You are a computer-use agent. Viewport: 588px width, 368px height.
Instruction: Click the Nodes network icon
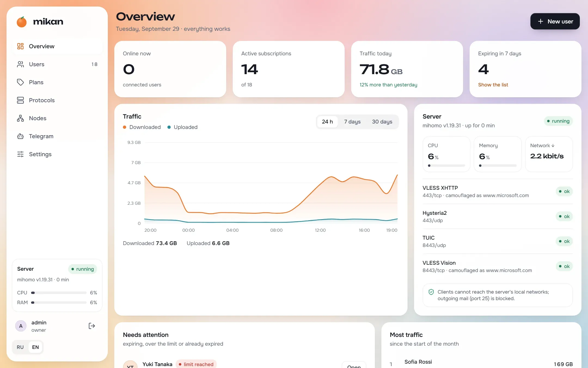coord(20,118)
